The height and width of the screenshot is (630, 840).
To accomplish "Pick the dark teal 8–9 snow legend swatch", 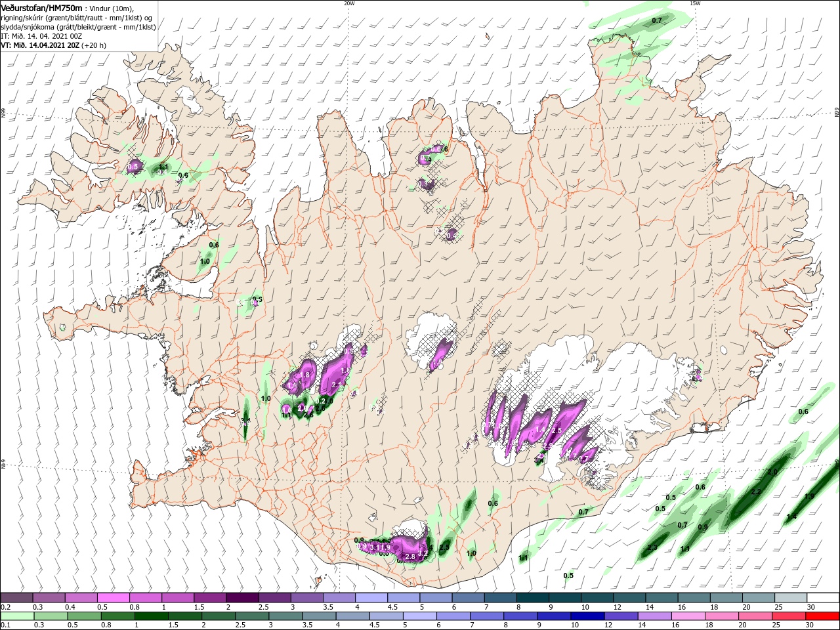I will coord(533,598).
